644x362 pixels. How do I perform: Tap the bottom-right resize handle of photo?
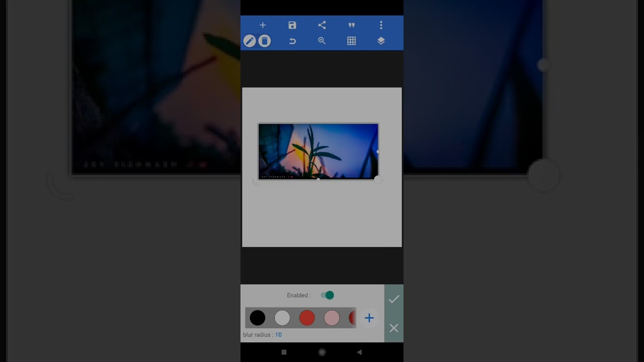tap(378, 179)
